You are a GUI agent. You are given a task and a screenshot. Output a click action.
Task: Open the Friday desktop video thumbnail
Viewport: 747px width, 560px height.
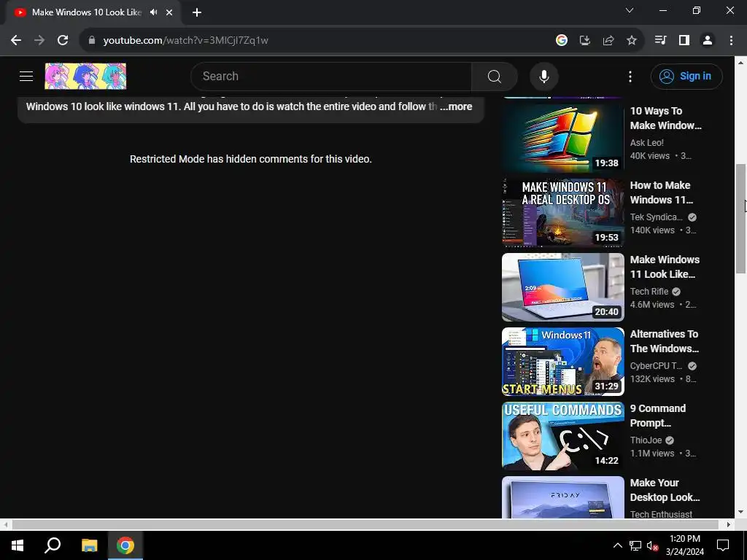pos(563,497)
